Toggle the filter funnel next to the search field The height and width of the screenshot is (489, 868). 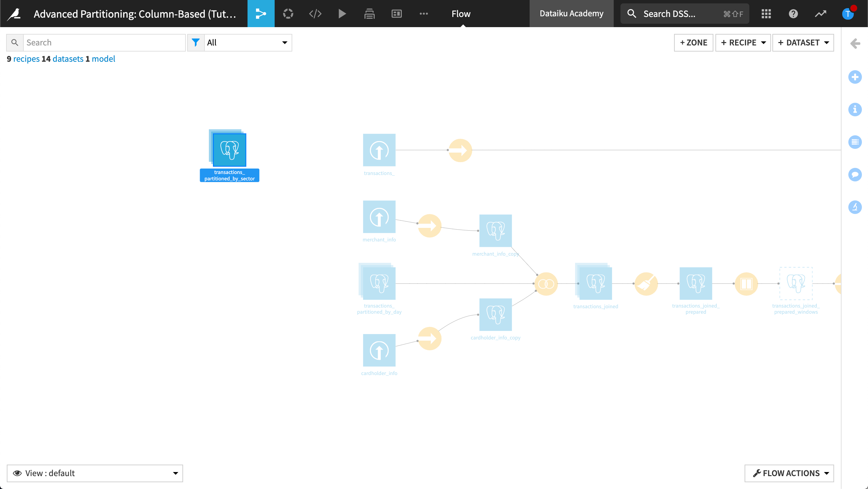tap(196, 42)
